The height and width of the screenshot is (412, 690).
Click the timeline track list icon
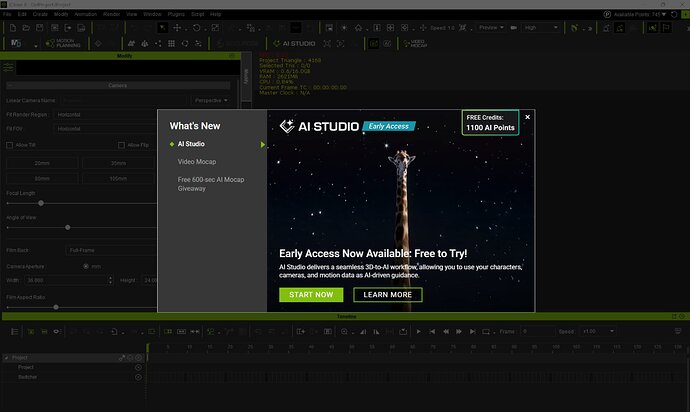pyautogui.click(x=15, y=331)
